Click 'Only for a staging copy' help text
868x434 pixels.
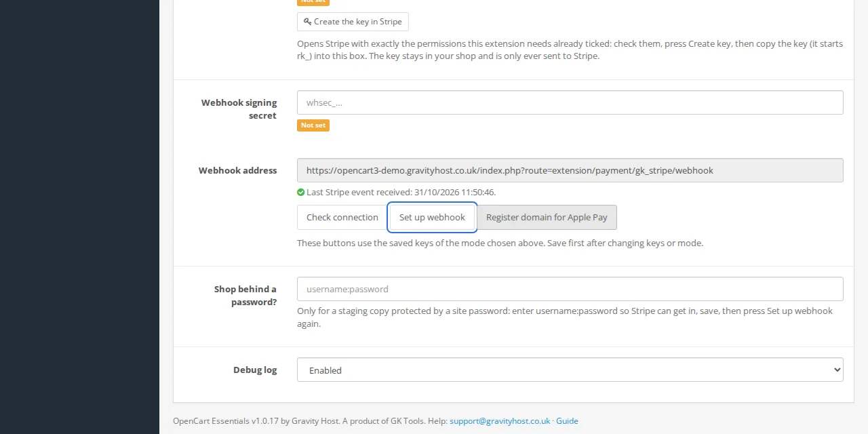click(x=565, y=317)
